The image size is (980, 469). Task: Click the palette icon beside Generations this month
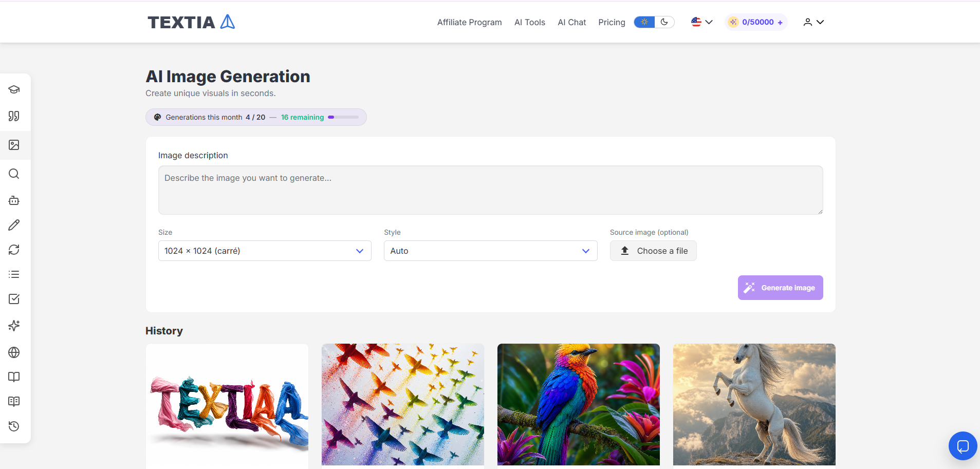[158, 117]
